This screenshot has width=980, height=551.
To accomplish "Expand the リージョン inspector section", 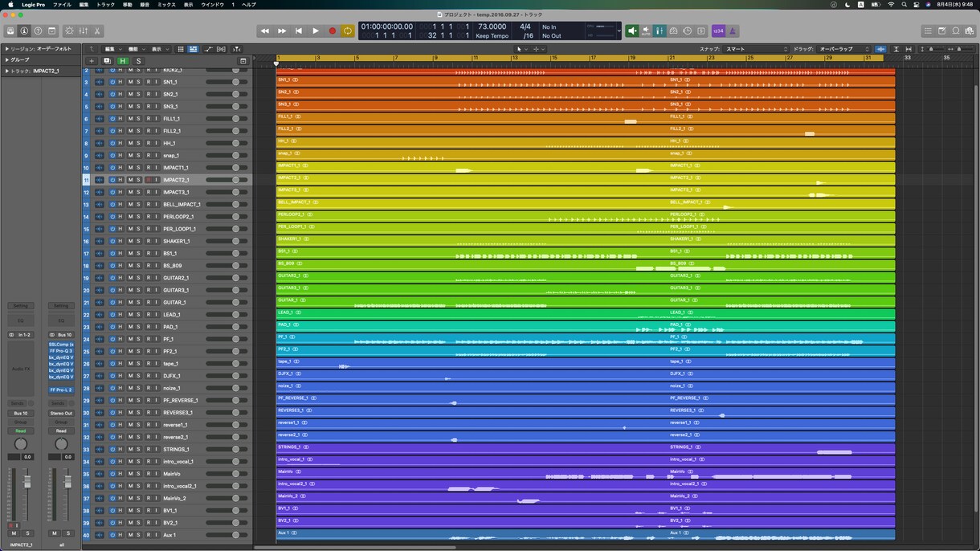I will (6, 49).
